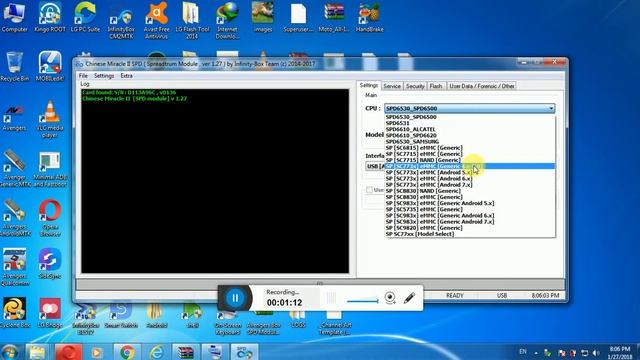640x360 pixels.
Task: Select InfinityBox CM2MTK desktop icon
Action: pos(121,20)
